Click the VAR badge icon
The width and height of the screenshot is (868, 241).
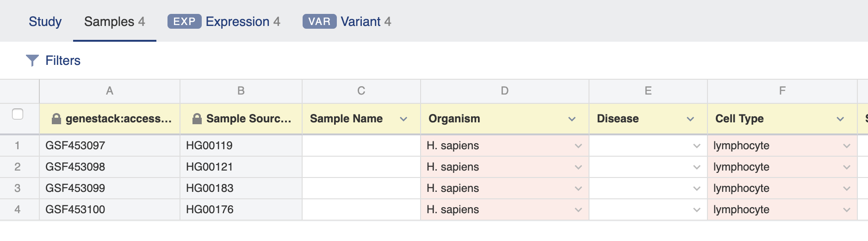click(x=319, y=22)
